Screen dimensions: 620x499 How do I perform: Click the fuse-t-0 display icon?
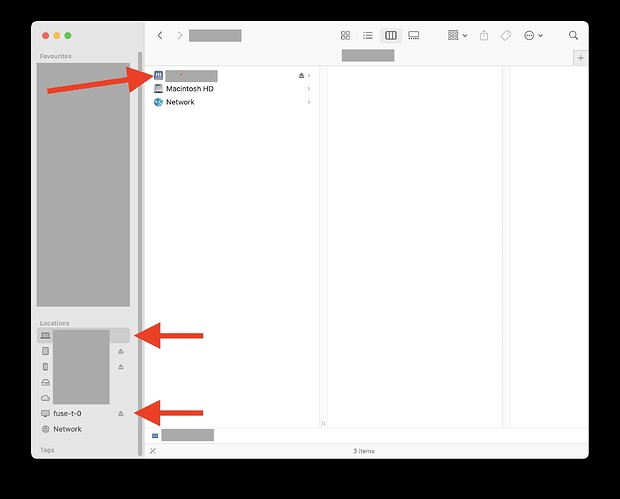point(45,413)
